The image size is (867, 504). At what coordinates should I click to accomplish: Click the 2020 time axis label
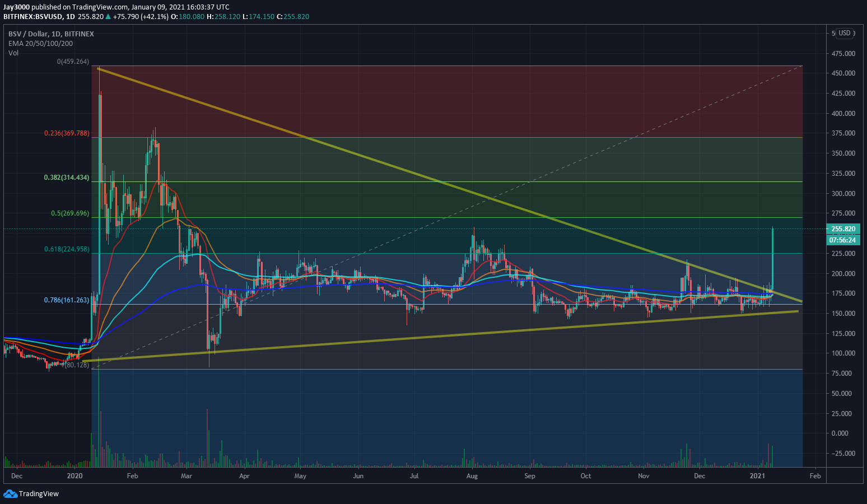coord(74,476)
